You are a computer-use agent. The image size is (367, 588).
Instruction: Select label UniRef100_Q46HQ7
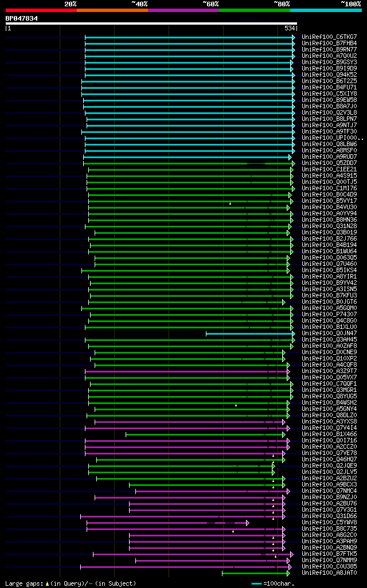click(329, 460)
